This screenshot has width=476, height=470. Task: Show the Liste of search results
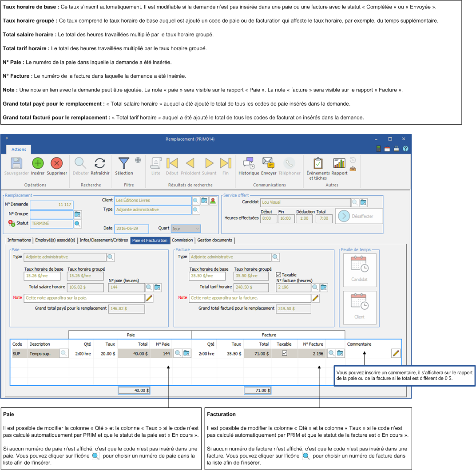156,163
